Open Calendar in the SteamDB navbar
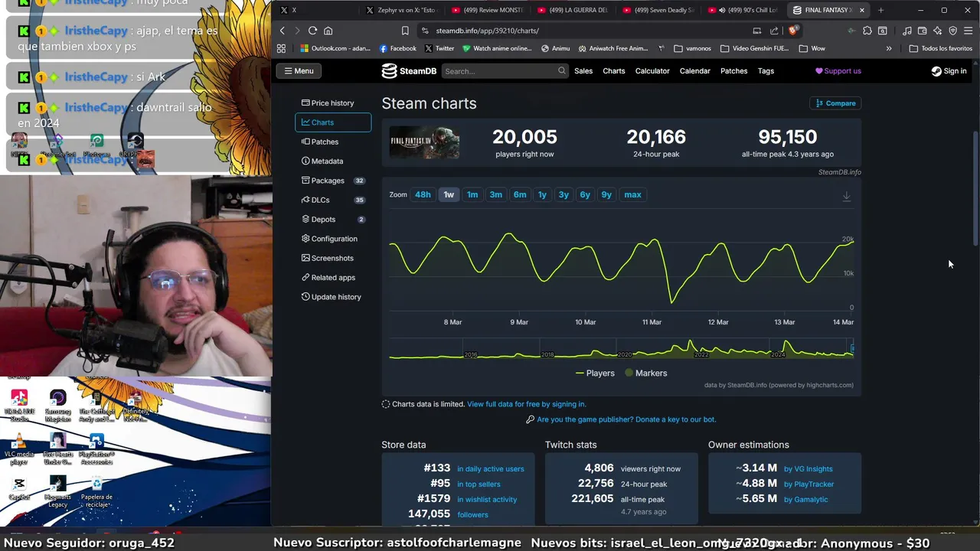The height and width of the screenshot is (551, 980). pos(694,71)
